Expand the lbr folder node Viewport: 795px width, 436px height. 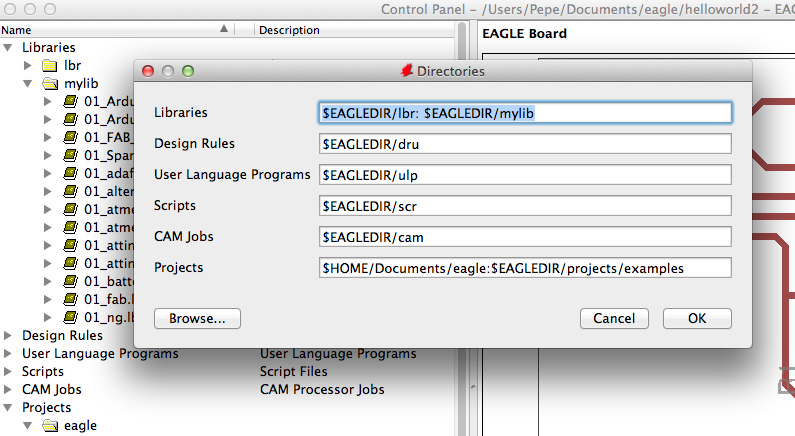click(28, 65)
